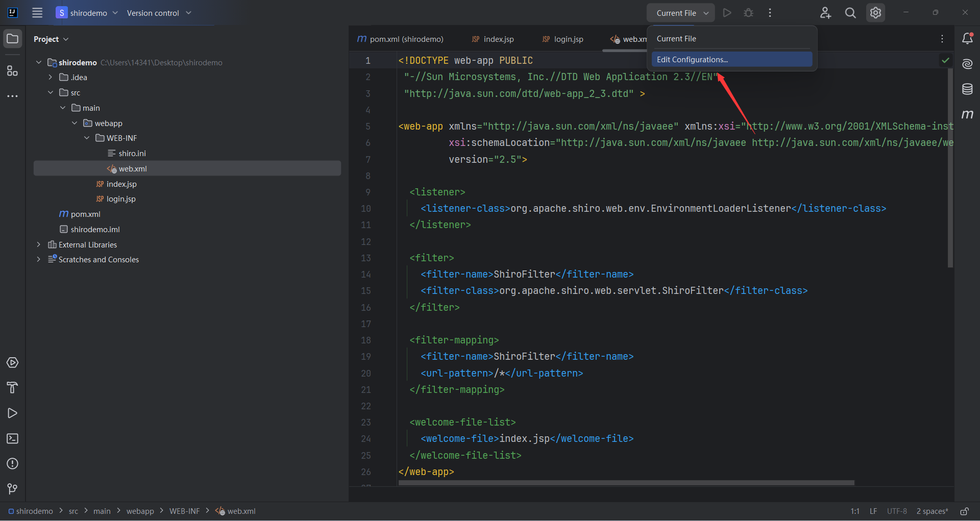Open the Notifications bell

[x=967, y=39]
